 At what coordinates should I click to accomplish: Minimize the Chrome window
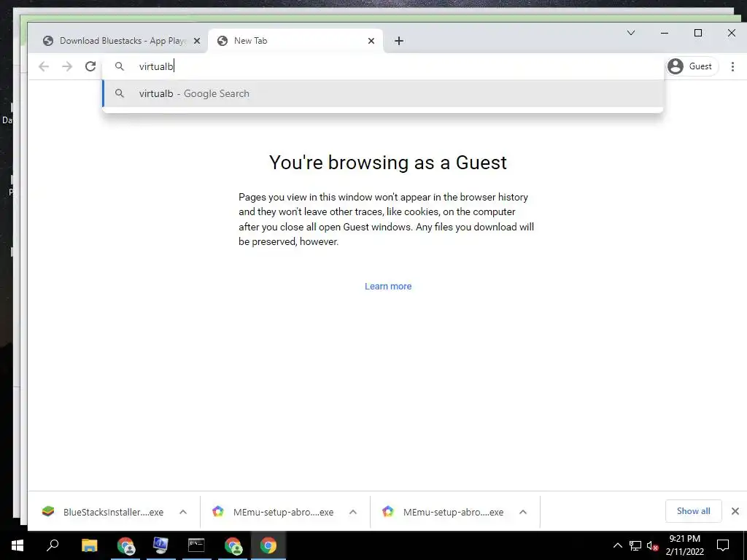click(x=665, y=33)
